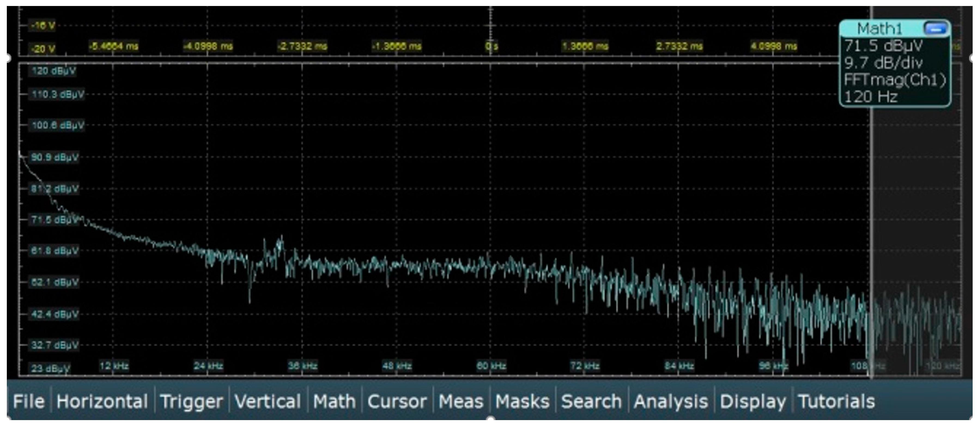Open the Display menu
Image resolution: width=980 pixels, height=428 pixels.
coord(753,401)
